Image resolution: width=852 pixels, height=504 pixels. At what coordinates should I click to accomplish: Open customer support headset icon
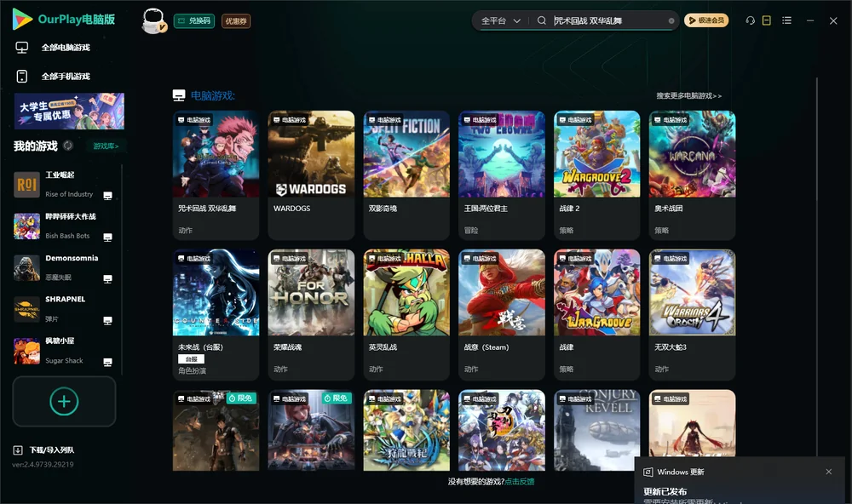tap(750, 20)
